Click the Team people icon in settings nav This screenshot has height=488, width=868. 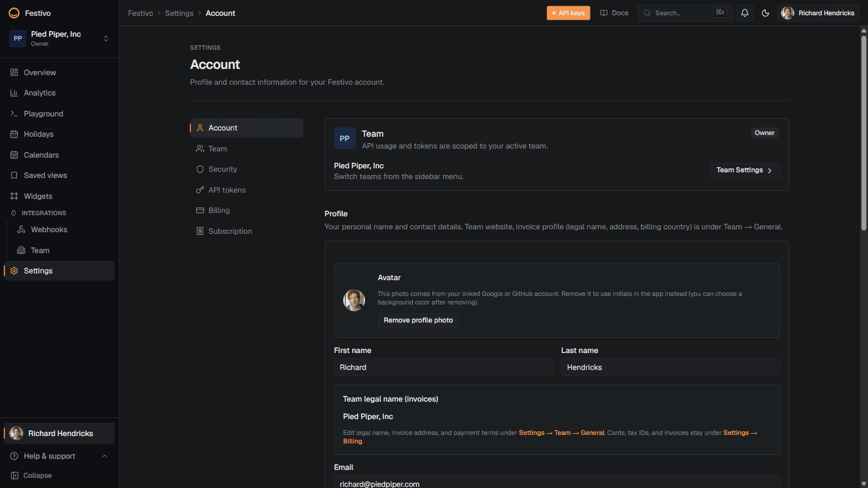(200, 149)
